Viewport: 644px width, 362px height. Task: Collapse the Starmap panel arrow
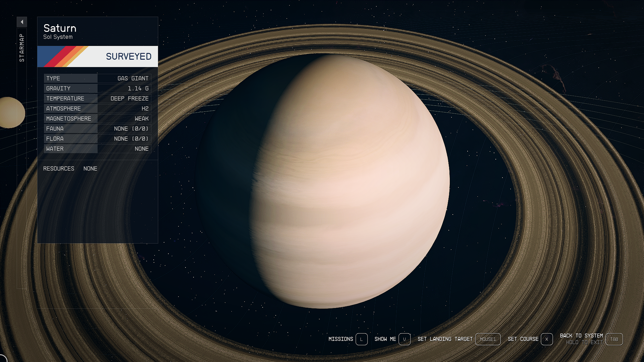click(x=22, y=22)
